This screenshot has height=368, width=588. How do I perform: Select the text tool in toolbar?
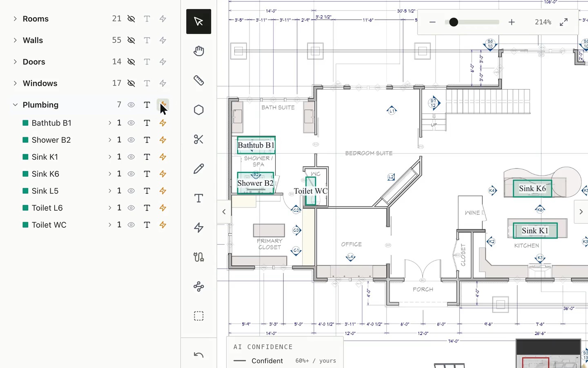(x=198, y=198)
